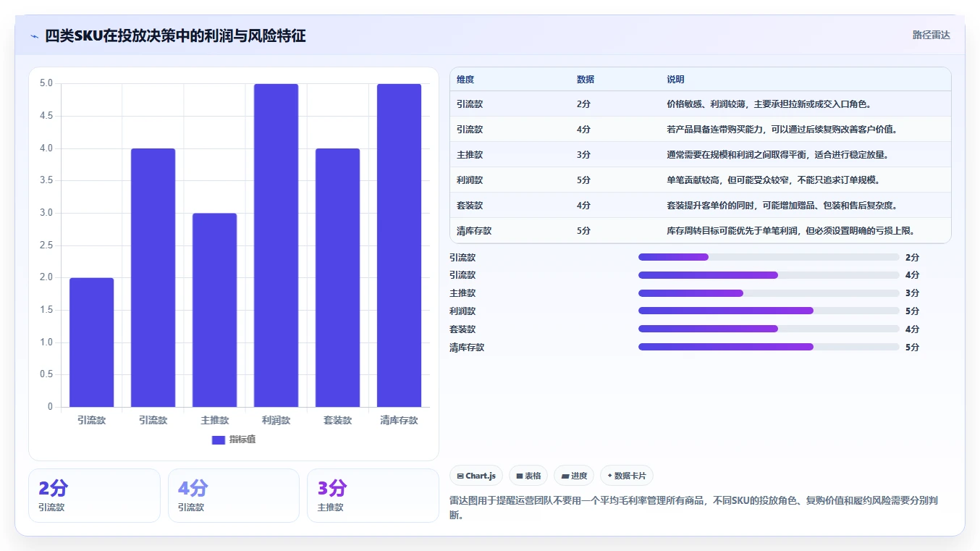Click the 套装款 name left of its progress bar

[x=462, y=329]
